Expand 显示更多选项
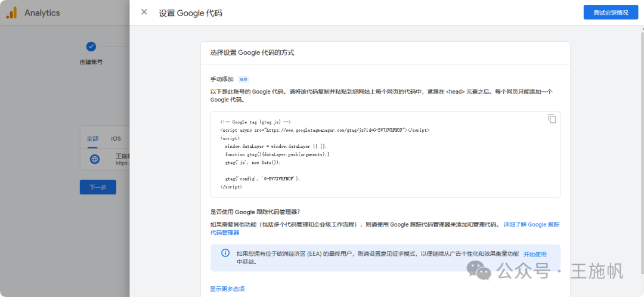Screen dimensions: 644x297 [227, 289]
